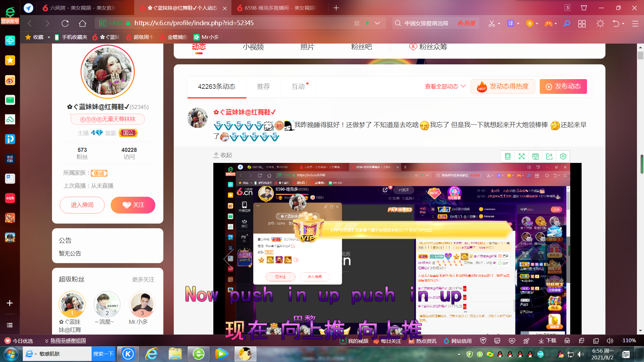Open Internet Explorer from taskbar

pyautogui.click(x=152, y=354)
